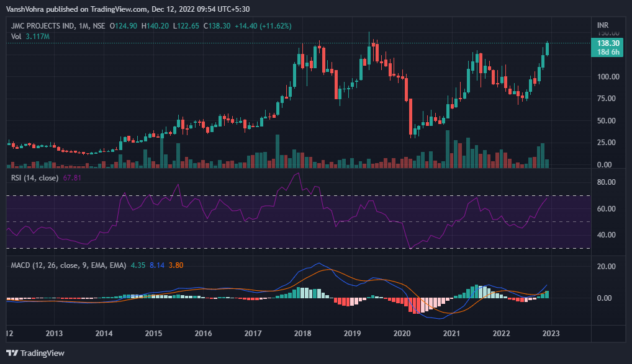Click the MACD histogram value 4.35
The width and height of the screenshot is (632, 364).
[138, 265]
